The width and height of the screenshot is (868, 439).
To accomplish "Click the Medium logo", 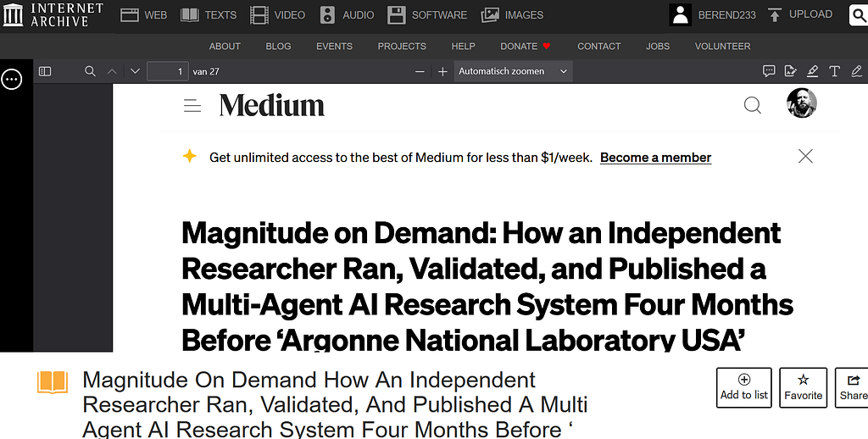I will coord(272,105).
